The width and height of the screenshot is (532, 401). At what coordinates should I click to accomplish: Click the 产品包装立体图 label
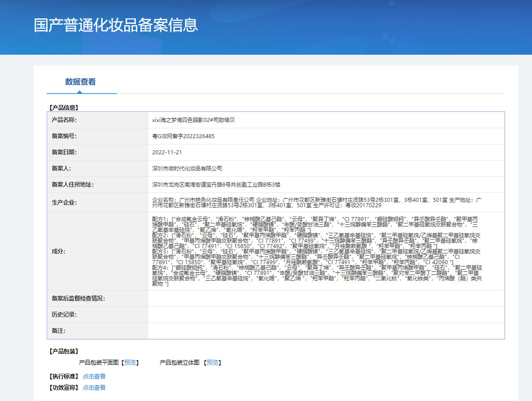[179, 363]
